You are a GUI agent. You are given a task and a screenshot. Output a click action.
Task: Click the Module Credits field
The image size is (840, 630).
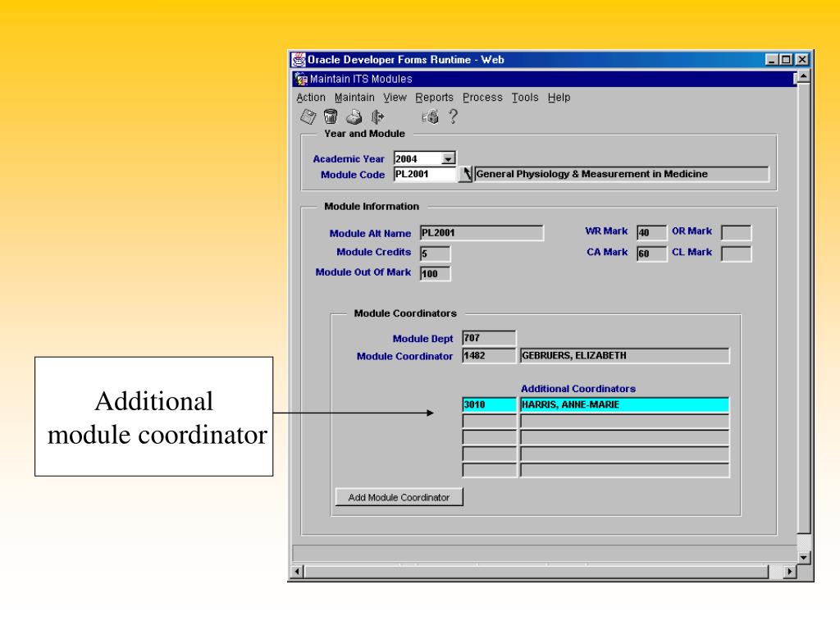[435, 253]
